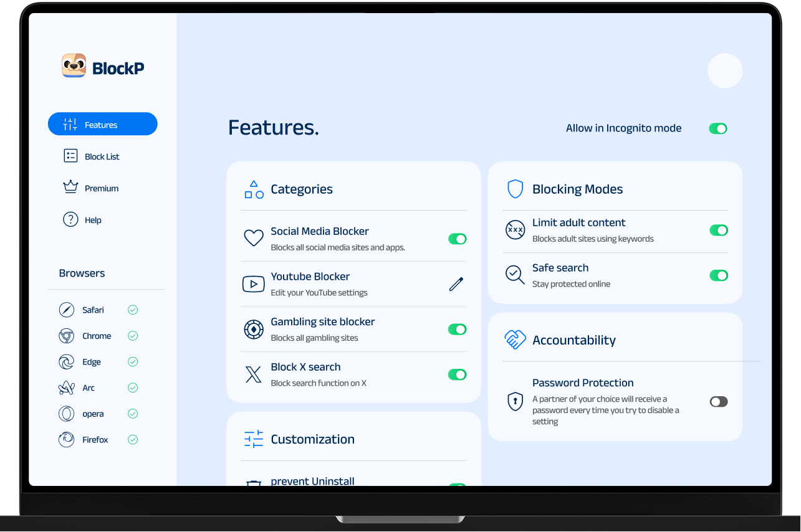
Task: Click the BlockP sloth logo icon
Action: click(74, 65)
